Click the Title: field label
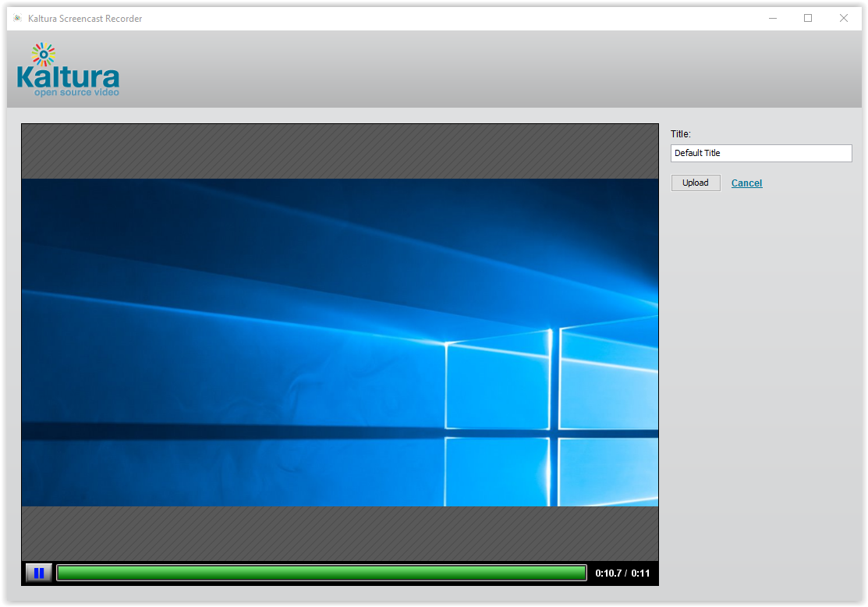Viewport: 868px width, 607px height. [x=681, y=134]
